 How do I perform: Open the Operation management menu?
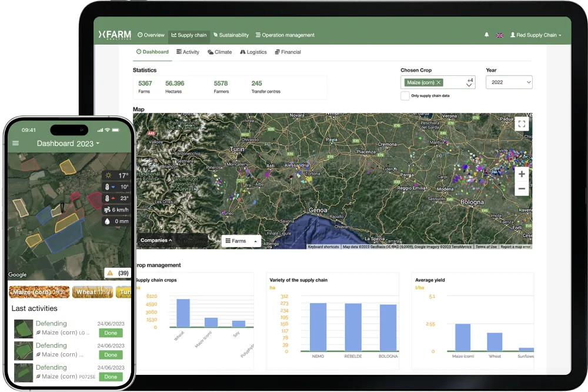[x=285, y=35]
